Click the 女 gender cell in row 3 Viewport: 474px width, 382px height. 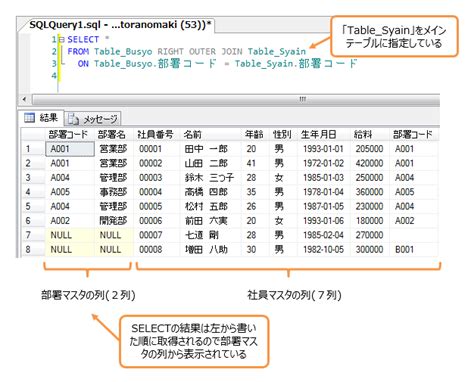click(x=283, y=178)
